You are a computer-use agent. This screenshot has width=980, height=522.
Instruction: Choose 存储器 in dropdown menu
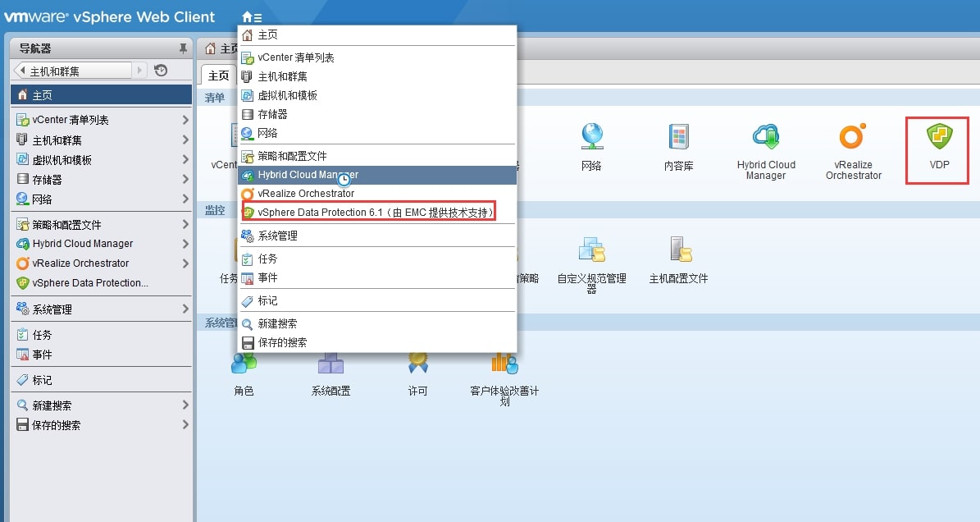[377, 114]
